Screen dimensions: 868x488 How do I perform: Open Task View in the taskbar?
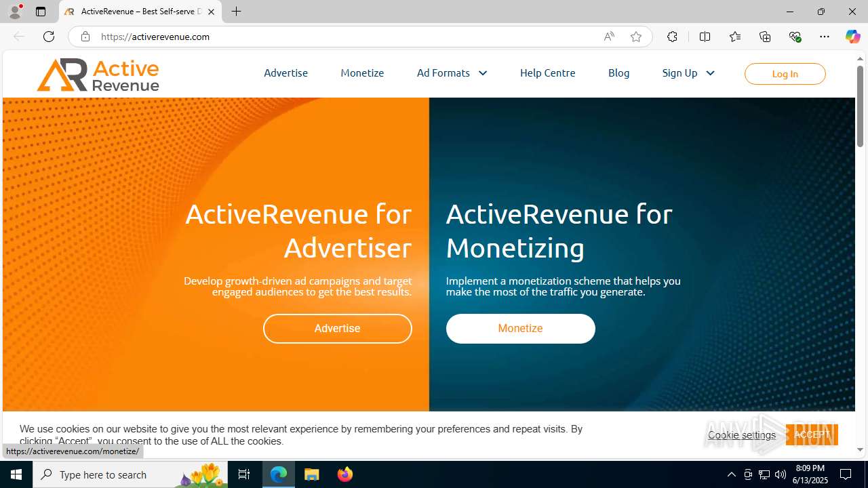244,474
